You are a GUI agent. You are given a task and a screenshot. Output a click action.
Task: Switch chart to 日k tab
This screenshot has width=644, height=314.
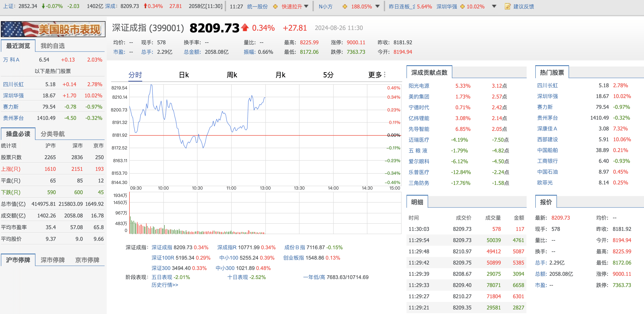[x=184, y=75]
